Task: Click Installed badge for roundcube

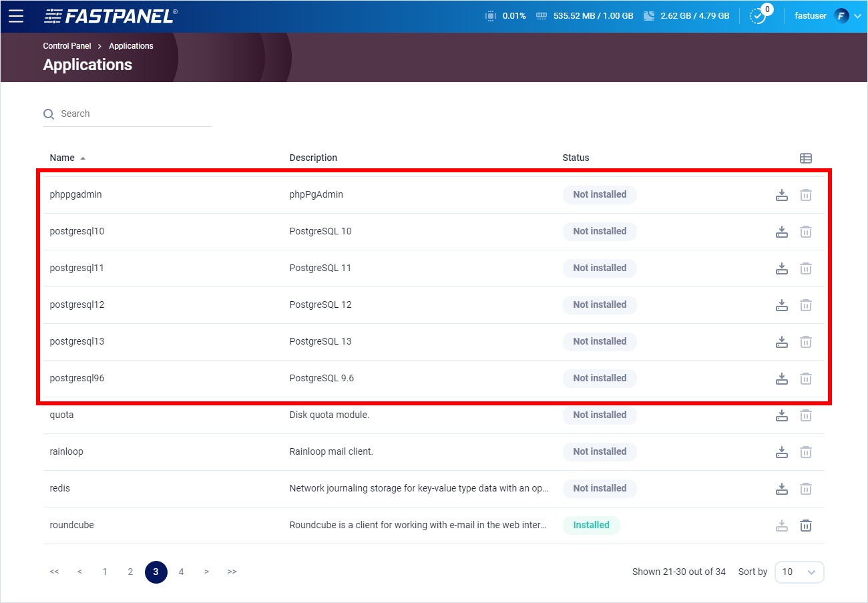Action: click(591, 526)
